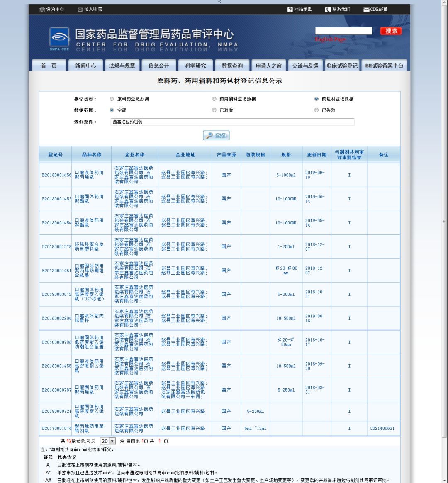
Task: Open the 申请人之窗 navigation tab
Action: click(x=269, y=65)
